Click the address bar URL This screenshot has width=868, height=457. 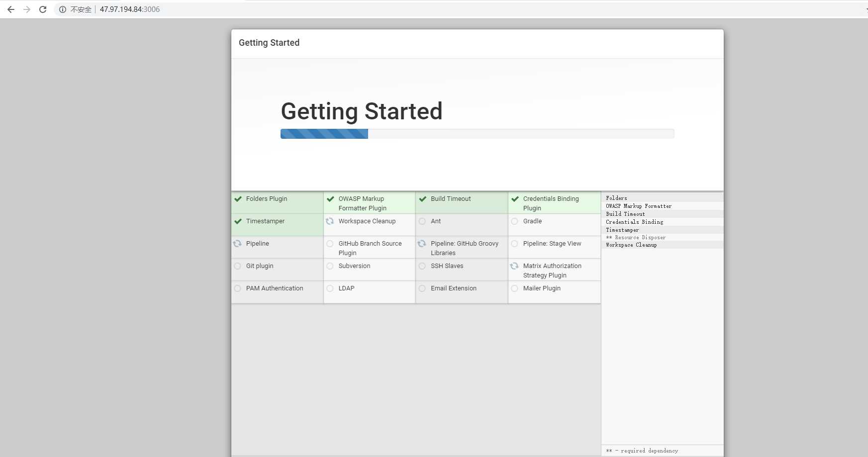[129, 9]
